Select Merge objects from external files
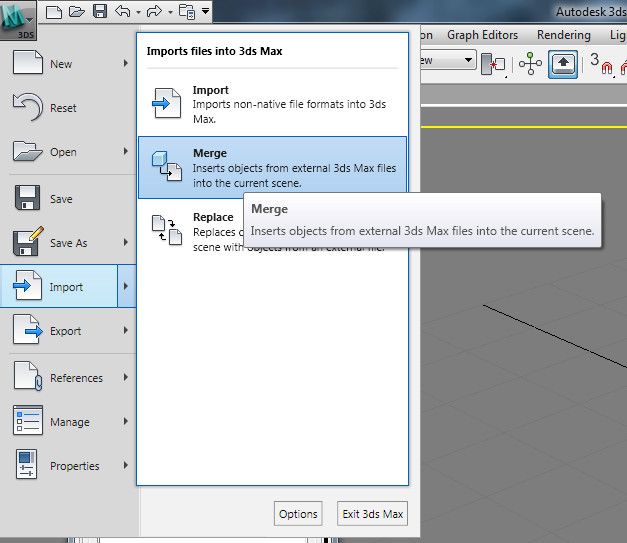Image resolution: width=627 pixels, height=543 pixels. click(272, 168)
